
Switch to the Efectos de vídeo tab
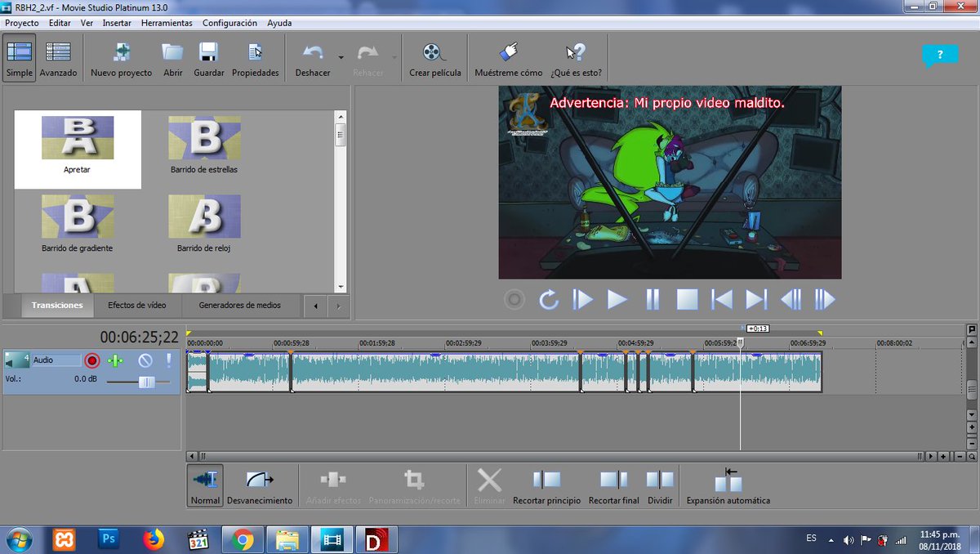(136, 305)
